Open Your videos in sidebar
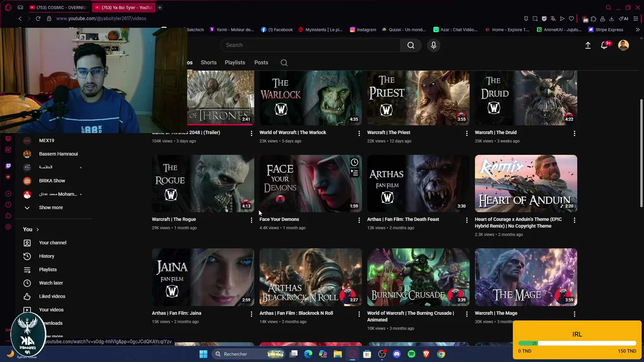Image resolution: width=644 pixels, height=362 pixels. coord(51,310)
